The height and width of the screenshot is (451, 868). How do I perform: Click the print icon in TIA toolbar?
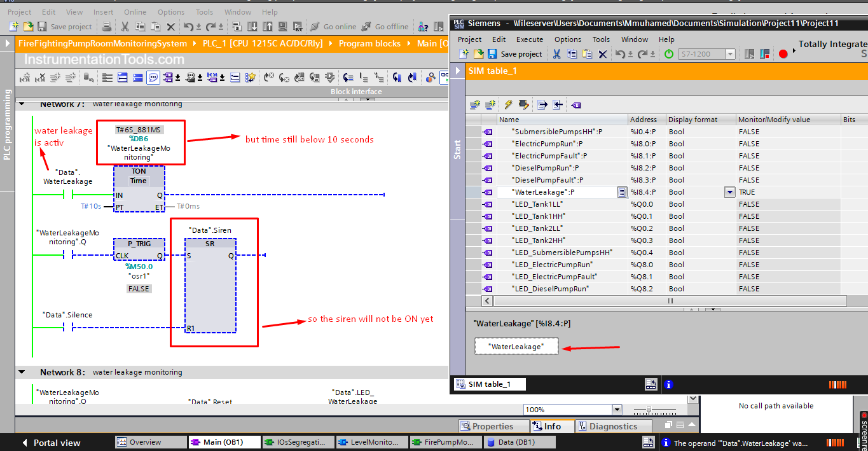click(107, 27)
